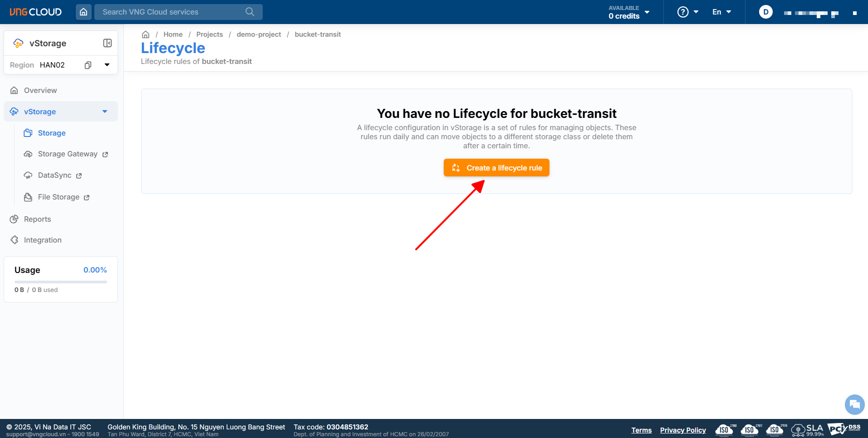Go to Reports page

37,219
